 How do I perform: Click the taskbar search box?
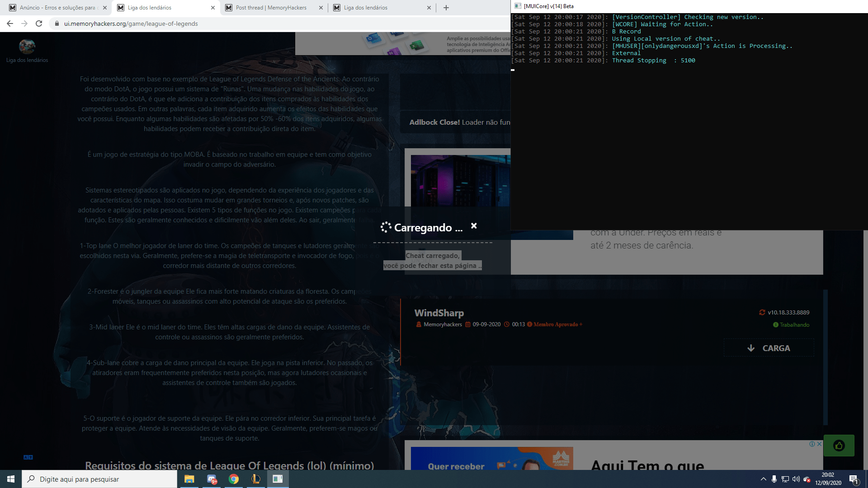pyautogui.click(x=99, y=479)
